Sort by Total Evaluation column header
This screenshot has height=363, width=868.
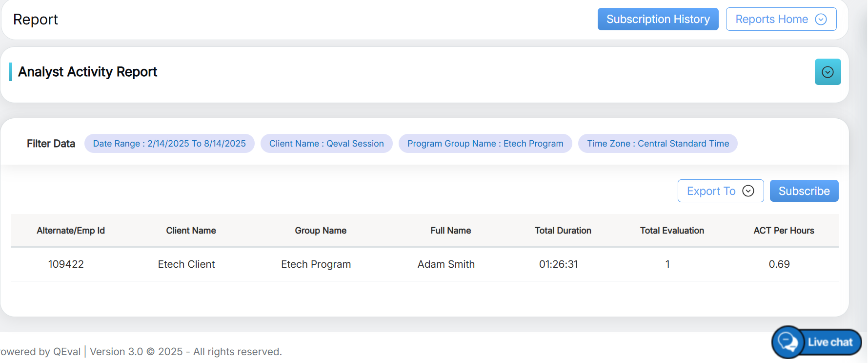tap(672, 231)
